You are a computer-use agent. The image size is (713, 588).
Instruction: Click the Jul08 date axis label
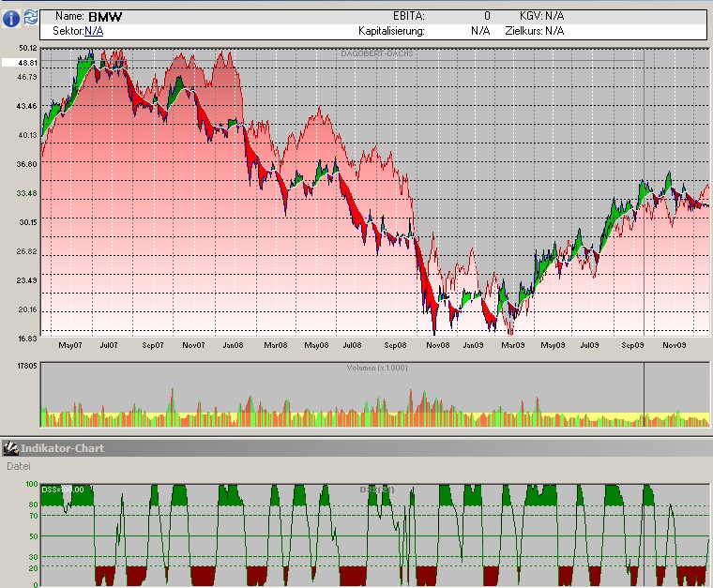pyautogui.click(x=352, y=345)
